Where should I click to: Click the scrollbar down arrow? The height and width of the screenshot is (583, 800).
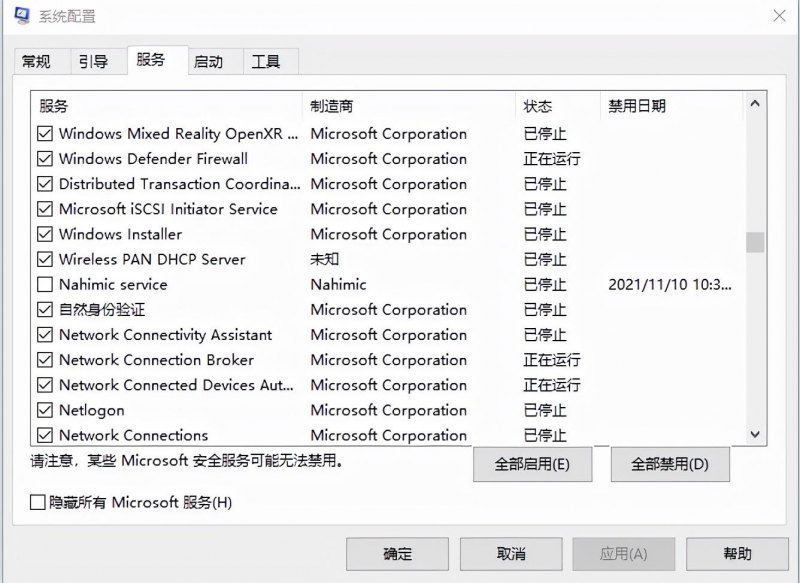click(x=755, y=435)
